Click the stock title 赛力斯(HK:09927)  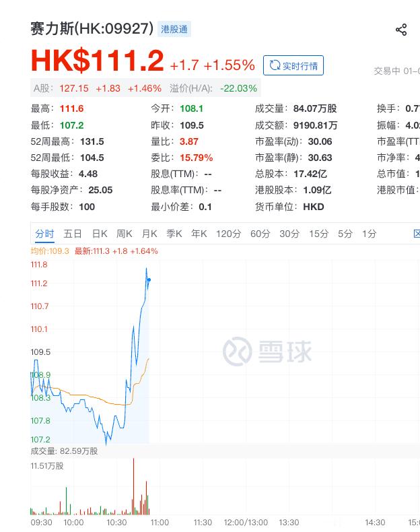pyautogui.click(x=92, y=28)
